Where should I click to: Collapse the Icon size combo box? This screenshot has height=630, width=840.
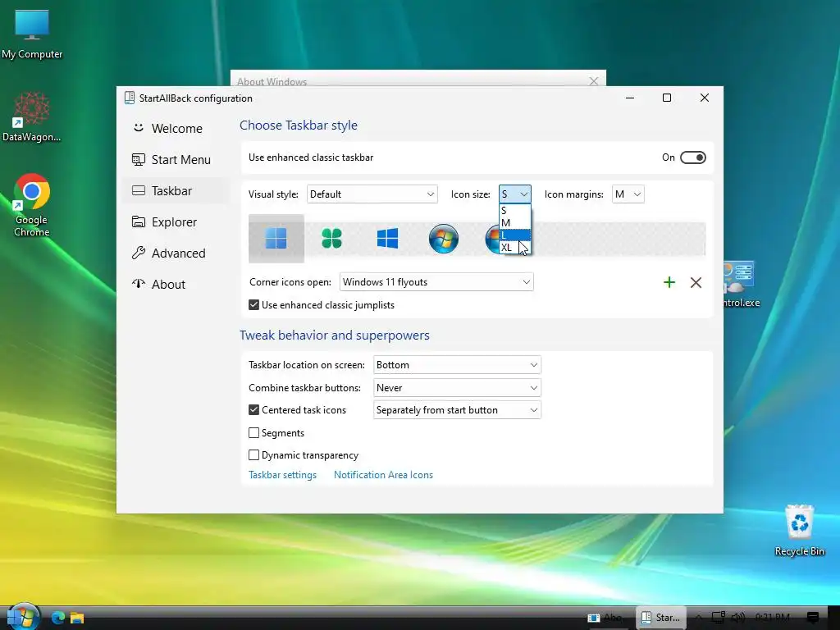pos(515,194)
